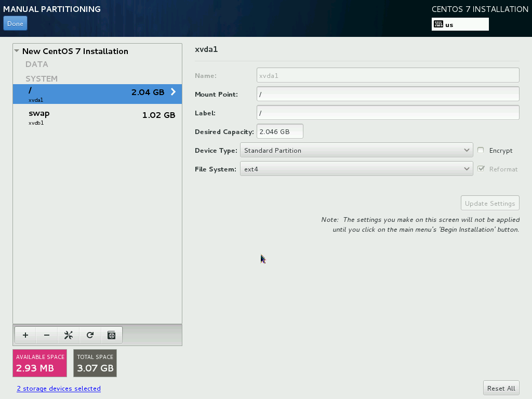Open the Device Type dropdown
The image size is (532, 399).
click(x=356, y=150)
